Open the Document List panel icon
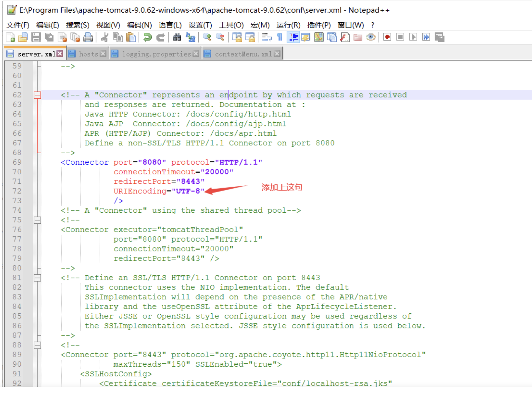This screenshot has width=532, height=393. [x=332, y=37]
